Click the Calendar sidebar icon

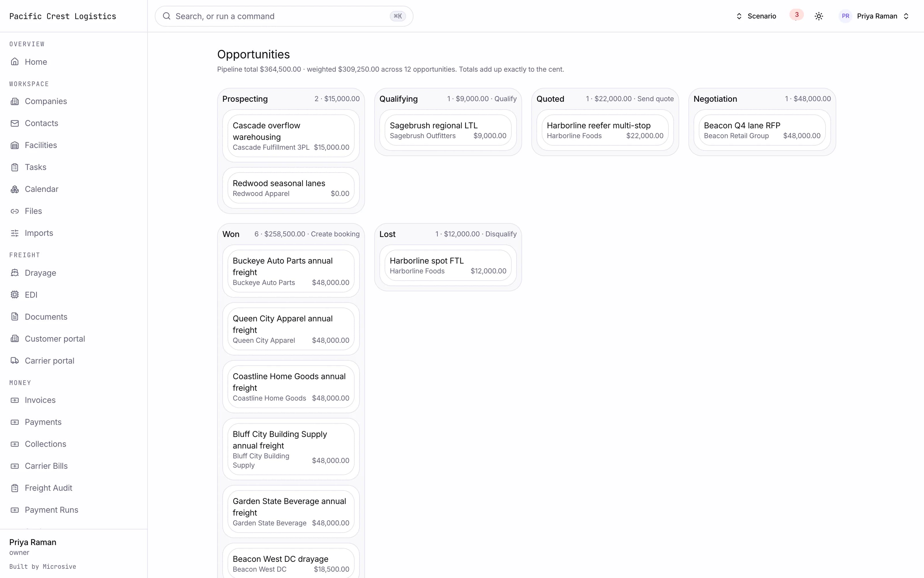(x=14, y=189)
